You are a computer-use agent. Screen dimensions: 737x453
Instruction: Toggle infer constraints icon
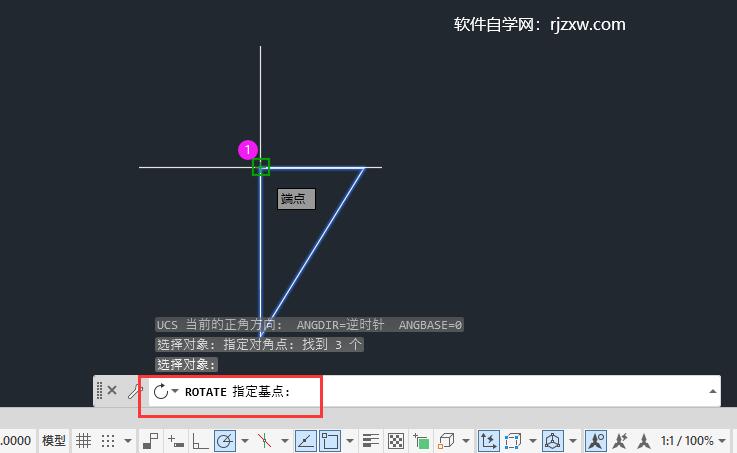(150, 441)
